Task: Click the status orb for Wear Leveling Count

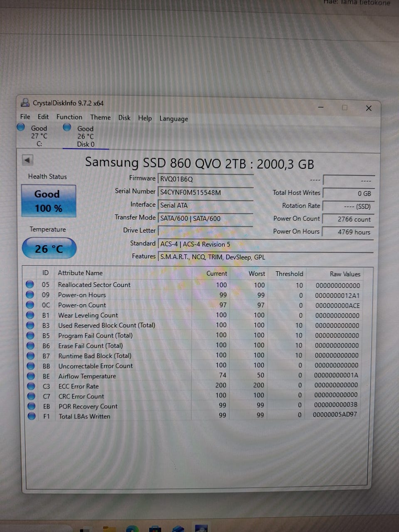Action: pos(30,315)
